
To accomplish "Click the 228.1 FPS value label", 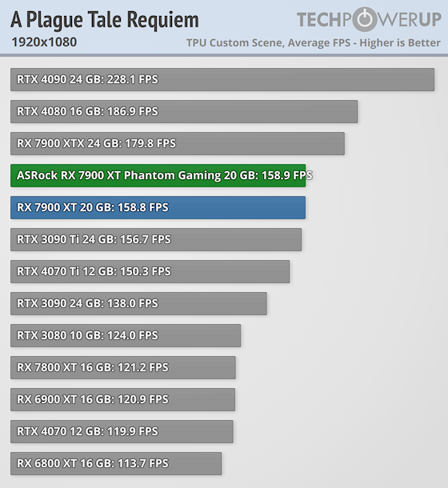I will click(133, 80).
